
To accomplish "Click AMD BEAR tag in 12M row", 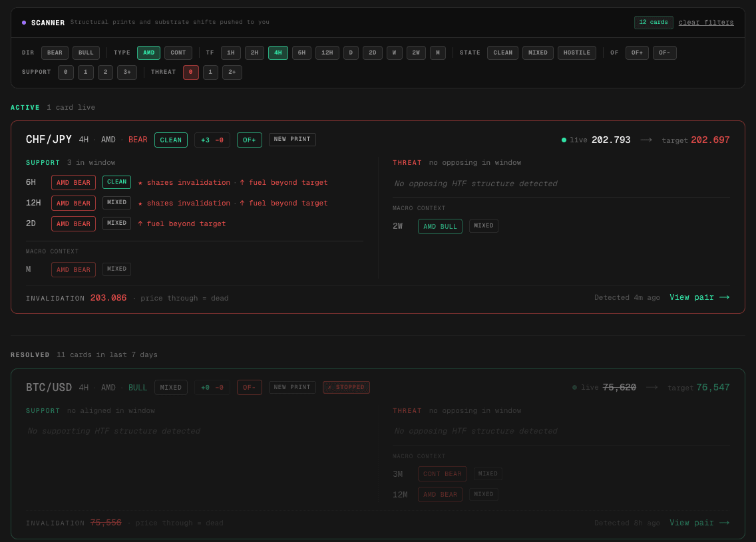I will click(440, 494).
